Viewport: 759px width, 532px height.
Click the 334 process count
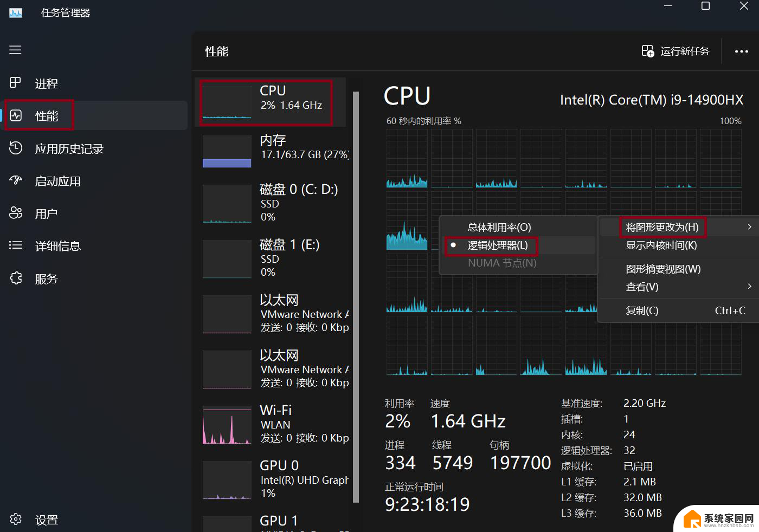400,463
